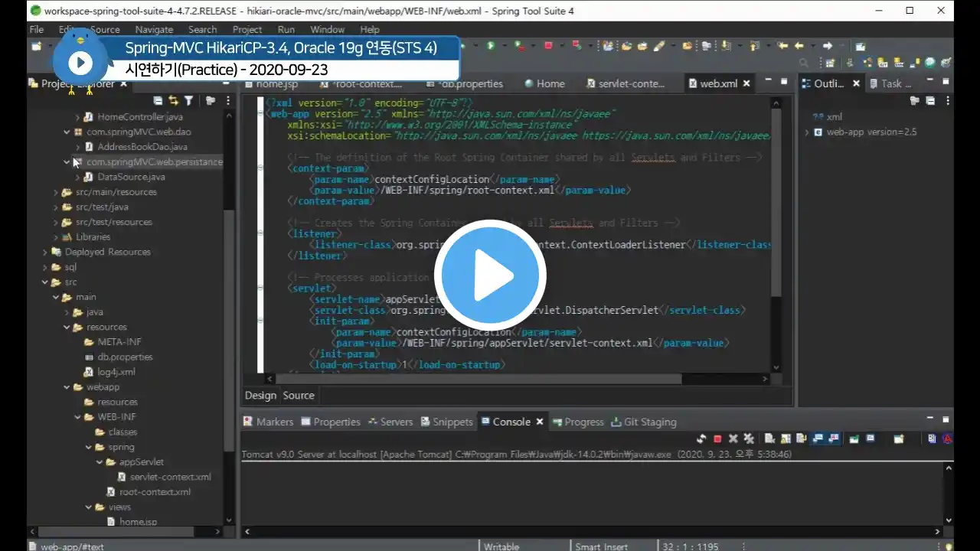Switch to the Home browser editor tab
Image resolution: width=980 pixels, height=551 pixels.
(545, 83)
